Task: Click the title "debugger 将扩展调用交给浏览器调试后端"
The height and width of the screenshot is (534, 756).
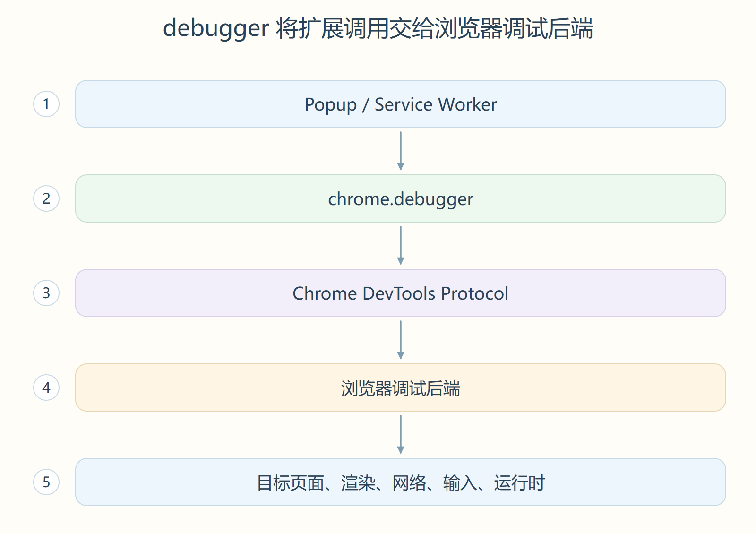Action: (378, 28)
